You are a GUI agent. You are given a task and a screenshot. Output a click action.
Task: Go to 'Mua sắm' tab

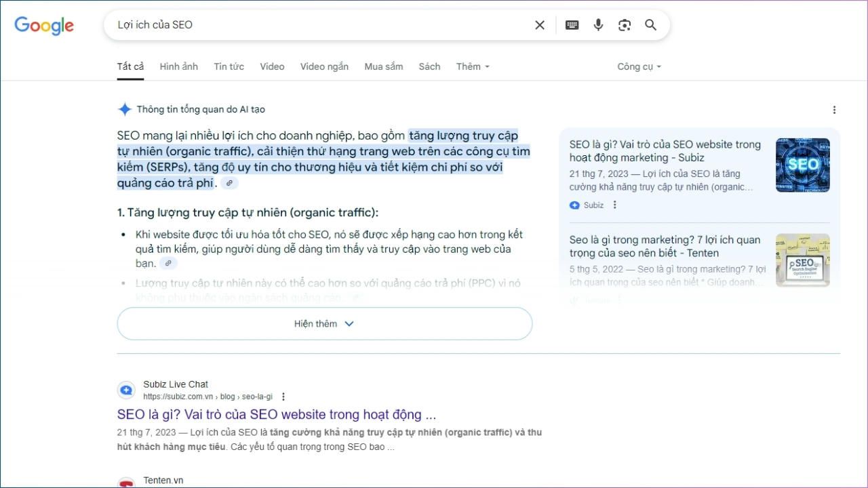click(384, 66)
